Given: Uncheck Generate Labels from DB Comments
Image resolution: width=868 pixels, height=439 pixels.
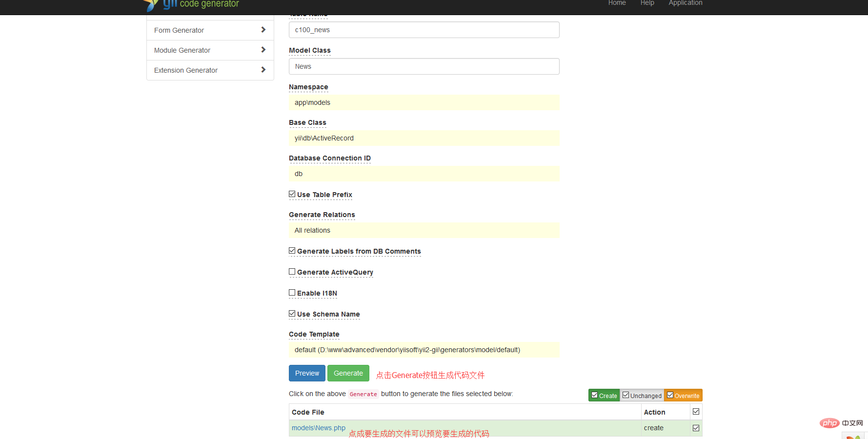Looking at the screenshot, I should 292,251.
